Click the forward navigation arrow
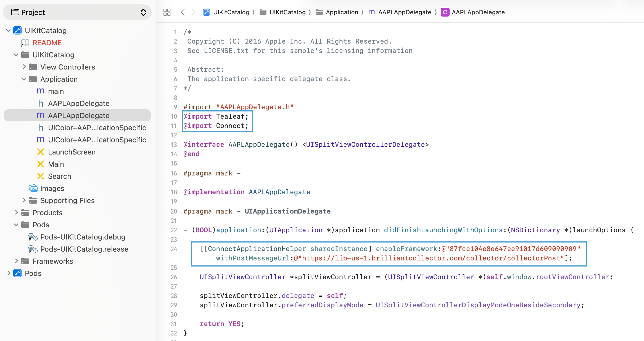This screenshot has width=644, height=341. point(193,12)
